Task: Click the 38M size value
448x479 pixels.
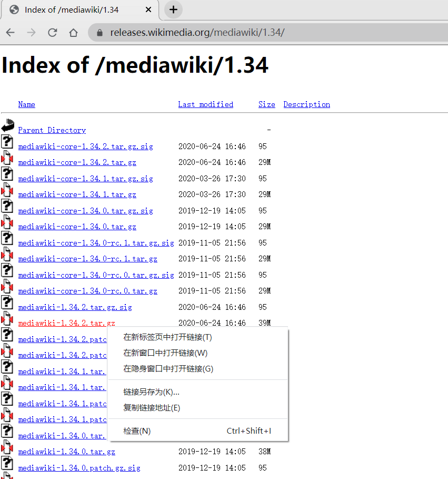Action: tap(265, 452)
